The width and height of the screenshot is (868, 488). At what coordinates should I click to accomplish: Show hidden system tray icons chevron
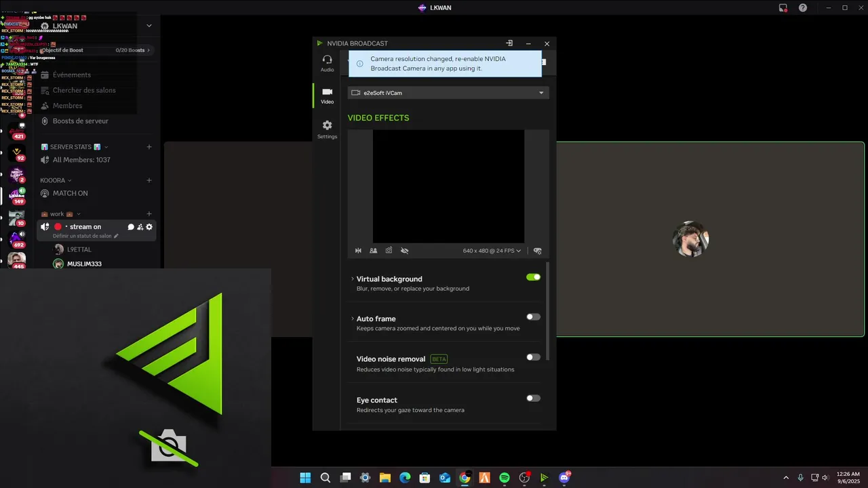click(786, 478)
